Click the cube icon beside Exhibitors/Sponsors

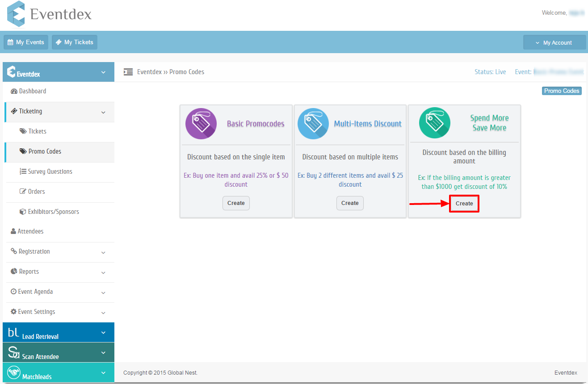[x=23, y=212]
